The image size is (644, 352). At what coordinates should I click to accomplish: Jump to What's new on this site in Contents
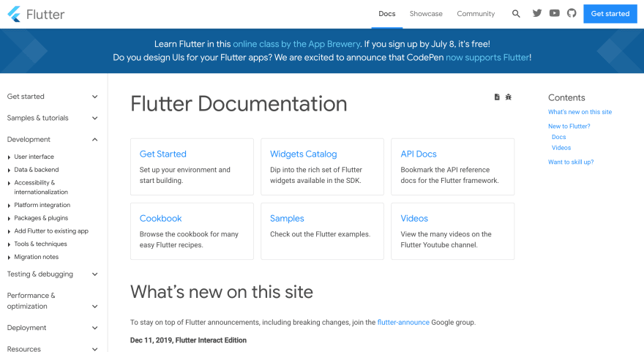click(580, 112)
